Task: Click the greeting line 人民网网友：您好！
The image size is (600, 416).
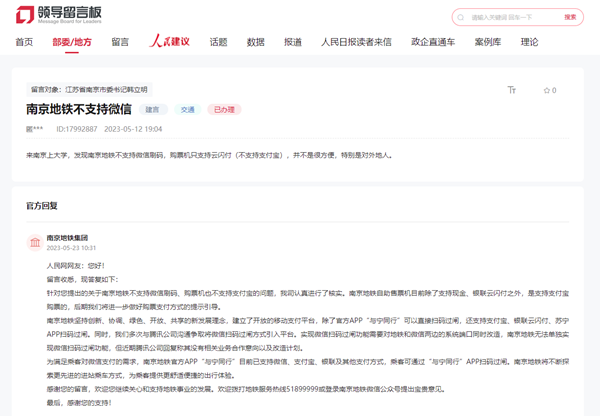Action: (x=76, y=266)
